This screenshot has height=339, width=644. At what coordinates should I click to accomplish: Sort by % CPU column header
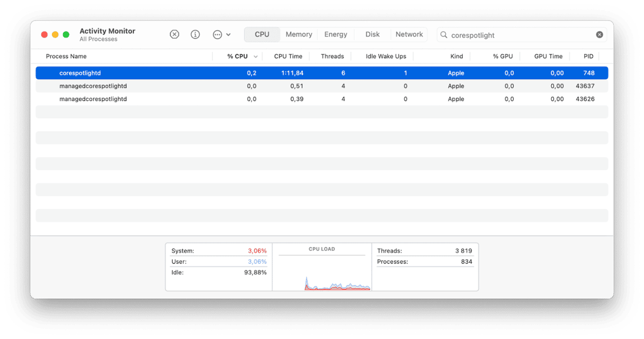(x=237, y=57)
